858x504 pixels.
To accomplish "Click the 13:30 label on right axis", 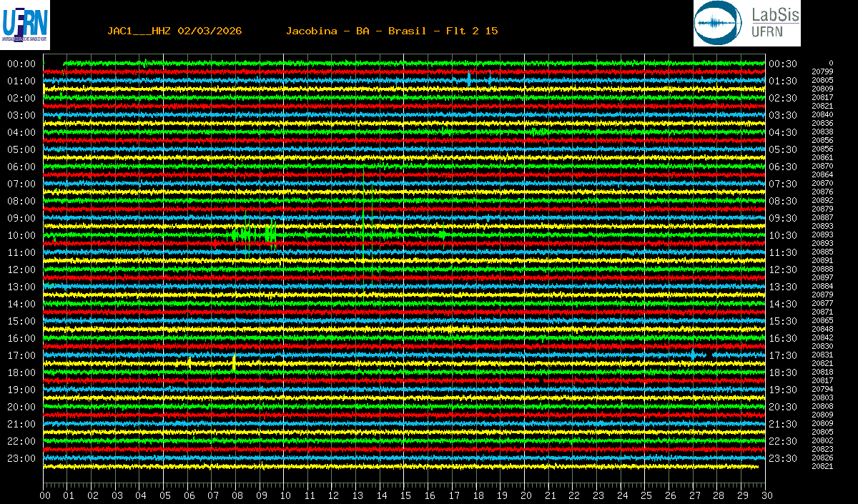I will pyautogui.click(x=783, y=287).
